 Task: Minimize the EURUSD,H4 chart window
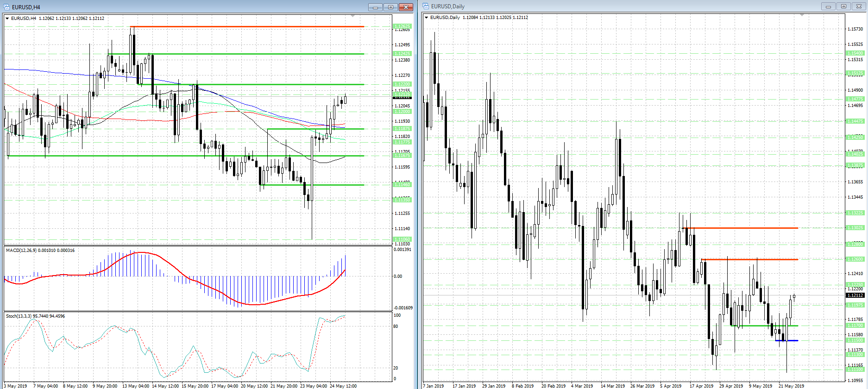[375, 7]
